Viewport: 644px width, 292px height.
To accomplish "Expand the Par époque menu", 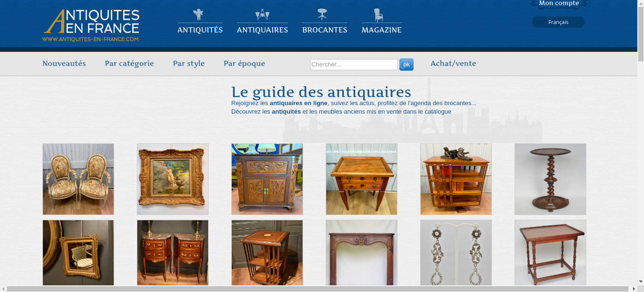I will (244, 63).
